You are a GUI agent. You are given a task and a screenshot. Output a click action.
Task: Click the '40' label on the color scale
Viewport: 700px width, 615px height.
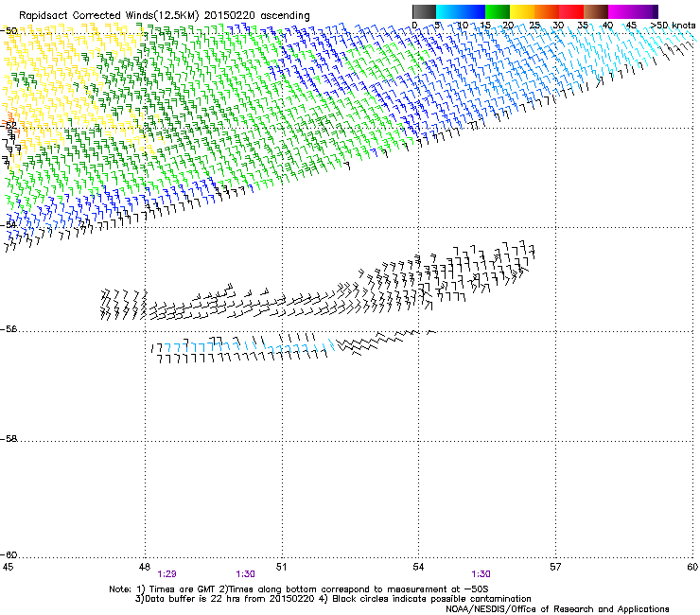coord(607,26)
